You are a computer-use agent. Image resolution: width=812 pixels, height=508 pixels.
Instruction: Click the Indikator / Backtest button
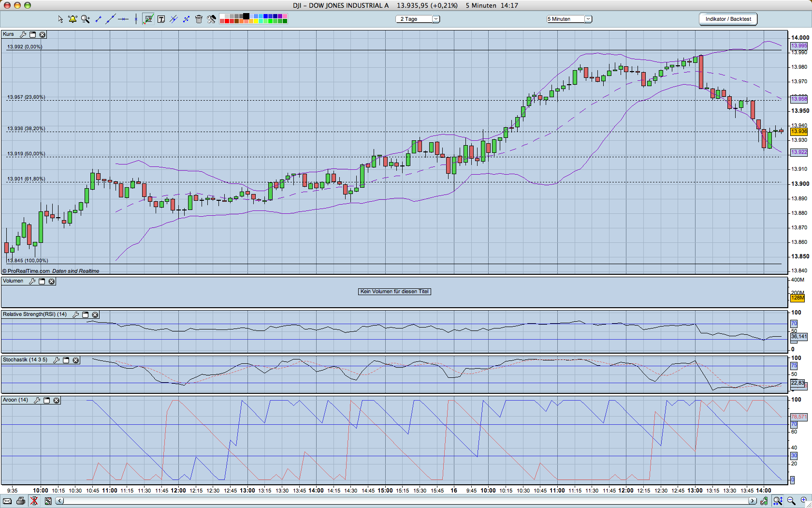click(x=728, y=19)
